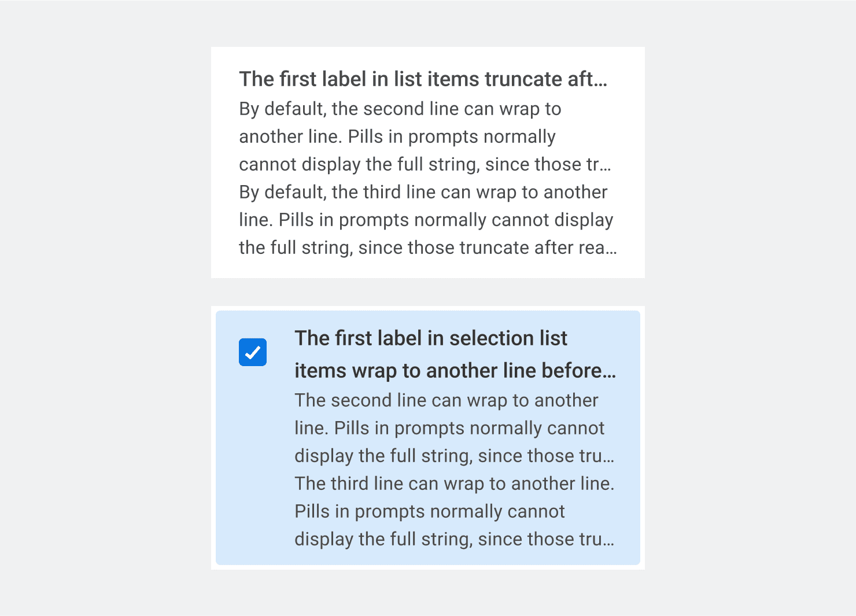
Task: Click the ellipsis after "truncate aft"
Action: [601, 80]
